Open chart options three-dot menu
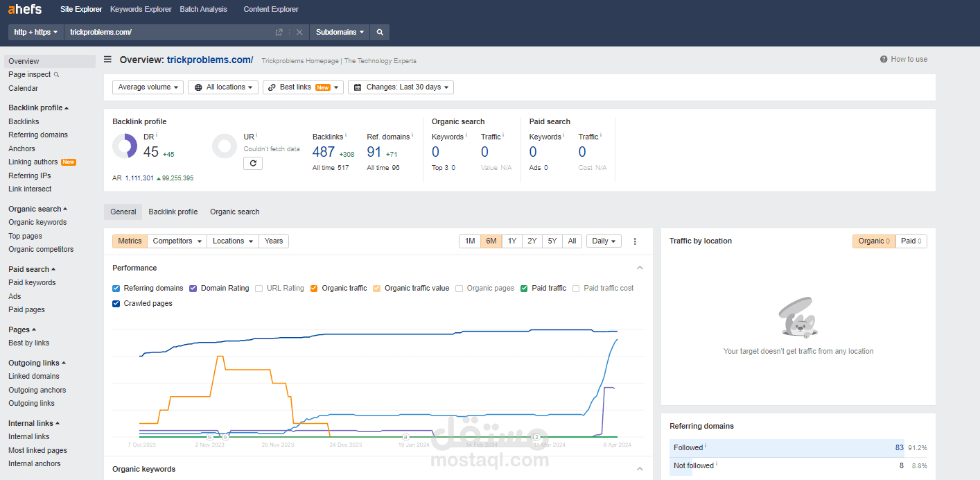Image resolution: width=980 pixels, height=480 pixels. pyautogui.click(x=635, y=241)
